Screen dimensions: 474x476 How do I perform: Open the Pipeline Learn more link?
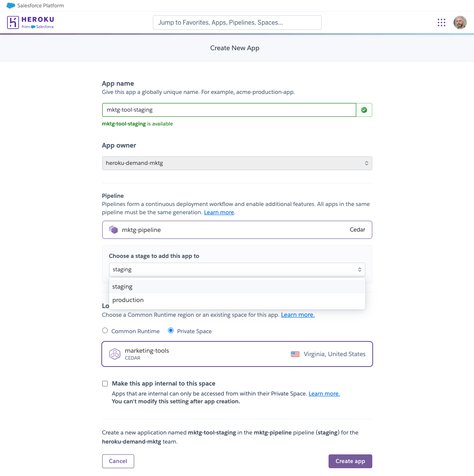219,212
